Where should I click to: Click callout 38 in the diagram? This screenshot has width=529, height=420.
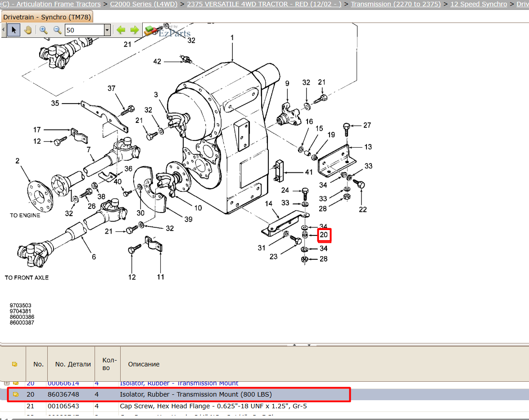tap(101, 196)
